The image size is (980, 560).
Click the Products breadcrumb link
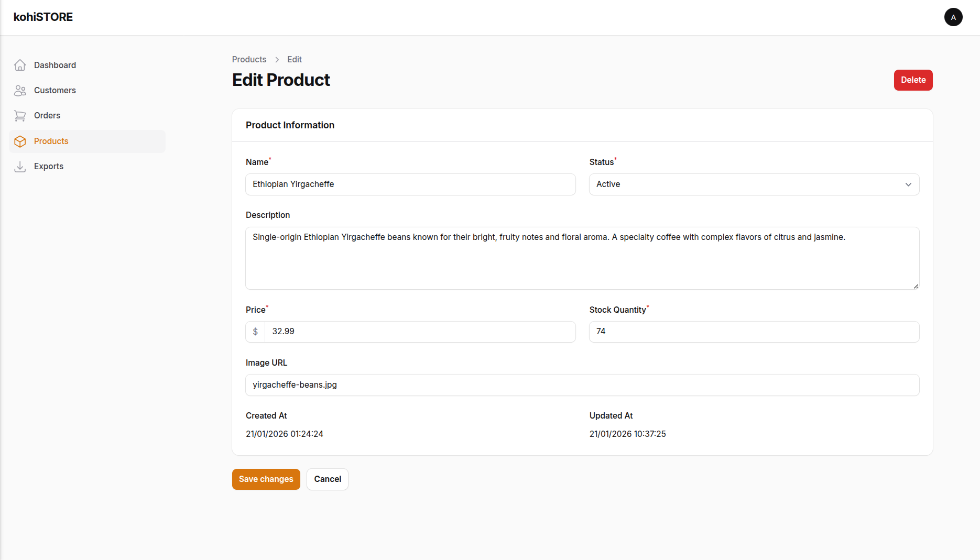tap(249, 60)
